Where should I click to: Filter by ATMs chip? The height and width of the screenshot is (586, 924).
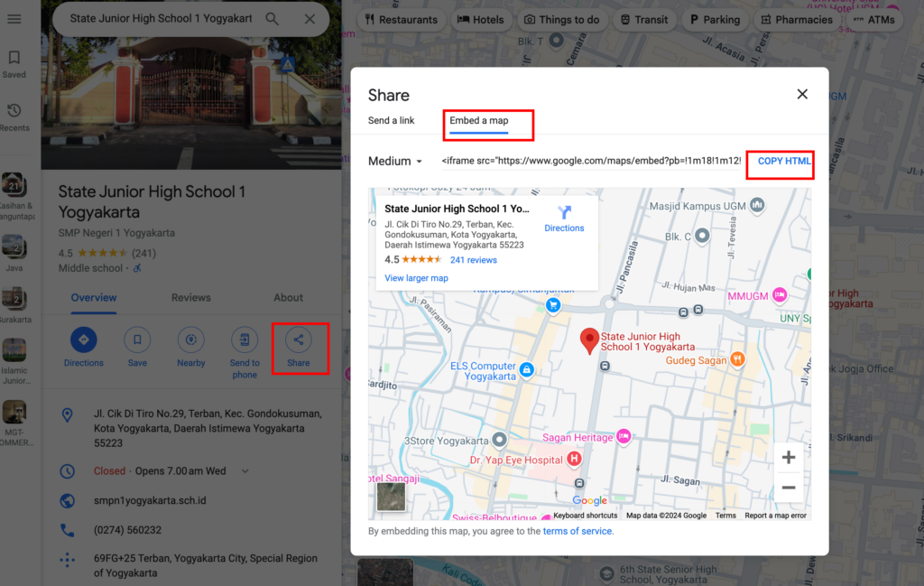[x=873, y=20]
